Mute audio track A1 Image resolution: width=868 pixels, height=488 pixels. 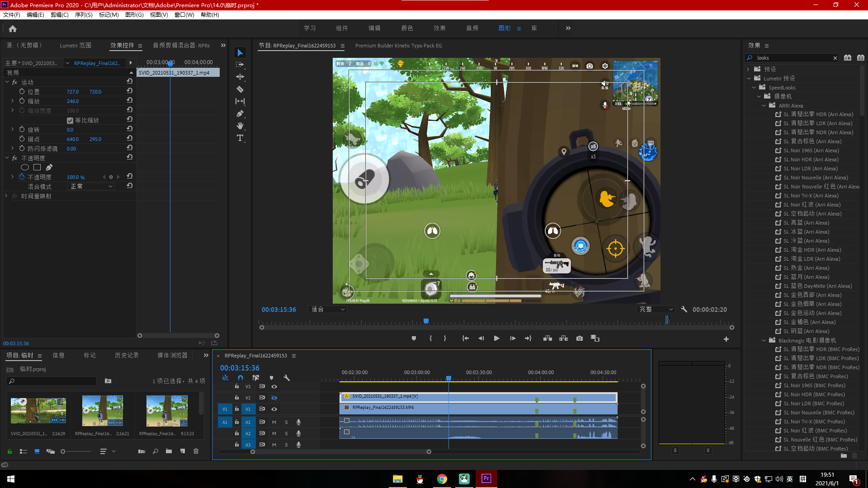point(274,422)
